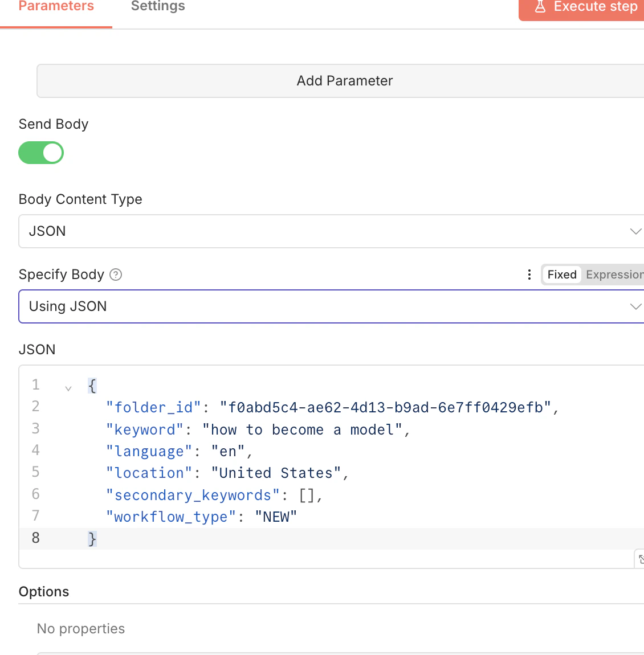
Task: Open the three-dot options menu for Specify Body
Action: coord(529,275)
